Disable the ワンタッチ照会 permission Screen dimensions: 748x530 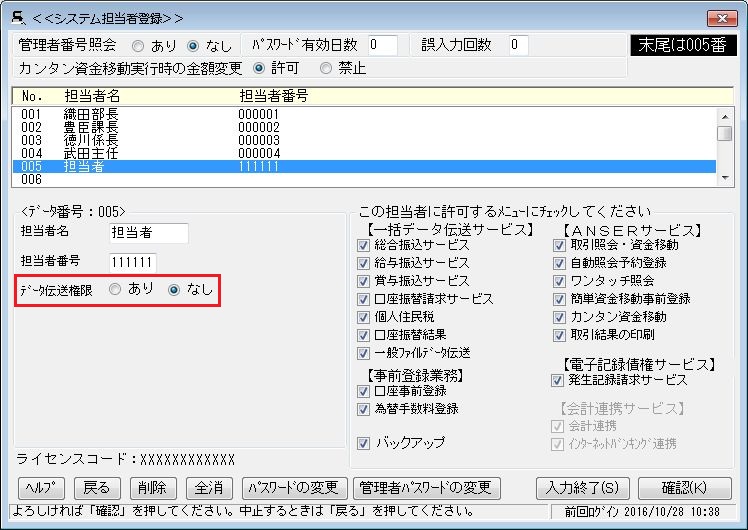559,281
